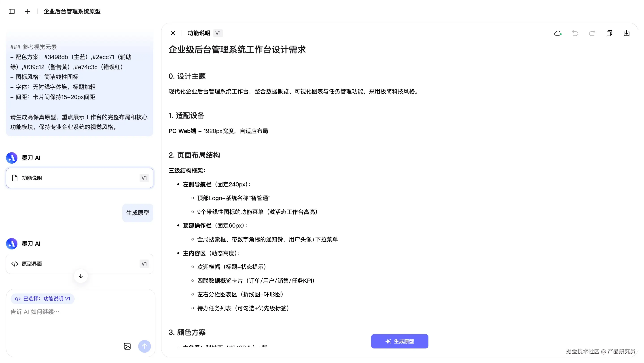
Task: Click the download export icon
Action: 627,33
